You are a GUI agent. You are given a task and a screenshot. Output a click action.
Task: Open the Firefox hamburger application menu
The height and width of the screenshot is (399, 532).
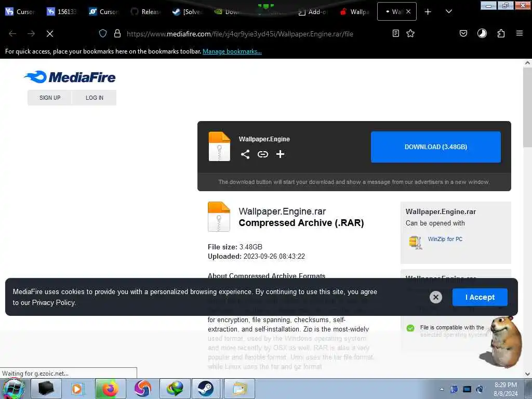pos(520,33)
